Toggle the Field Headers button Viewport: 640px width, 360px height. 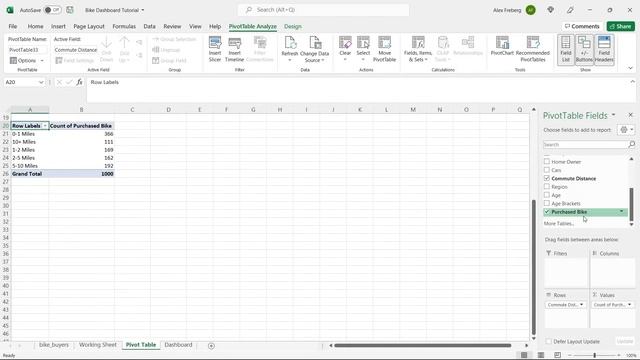tap(604, 49)
